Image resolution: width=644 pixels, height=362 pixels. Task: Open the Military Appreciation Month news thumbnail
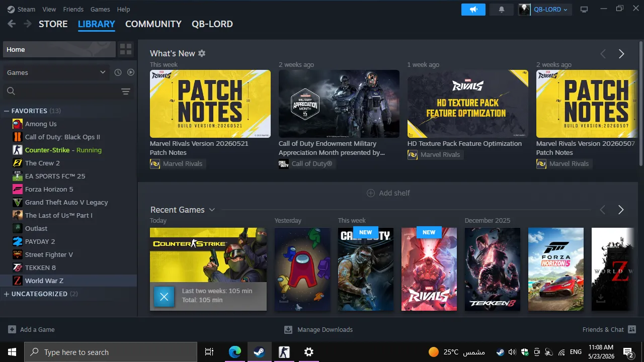pos(339,104)
